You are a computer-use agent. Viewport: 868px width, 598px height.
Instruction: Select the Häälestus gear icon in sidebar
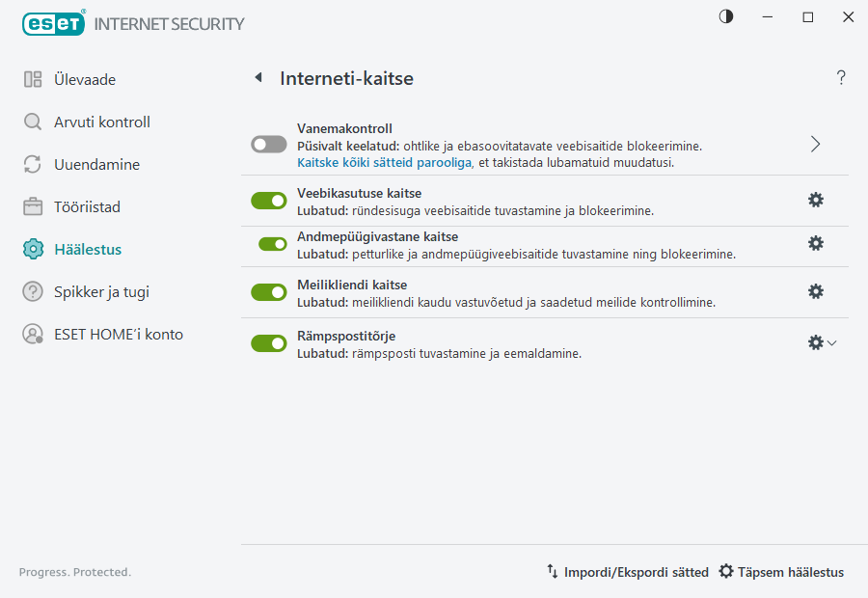pyautogui.click(x=32, y=249)
